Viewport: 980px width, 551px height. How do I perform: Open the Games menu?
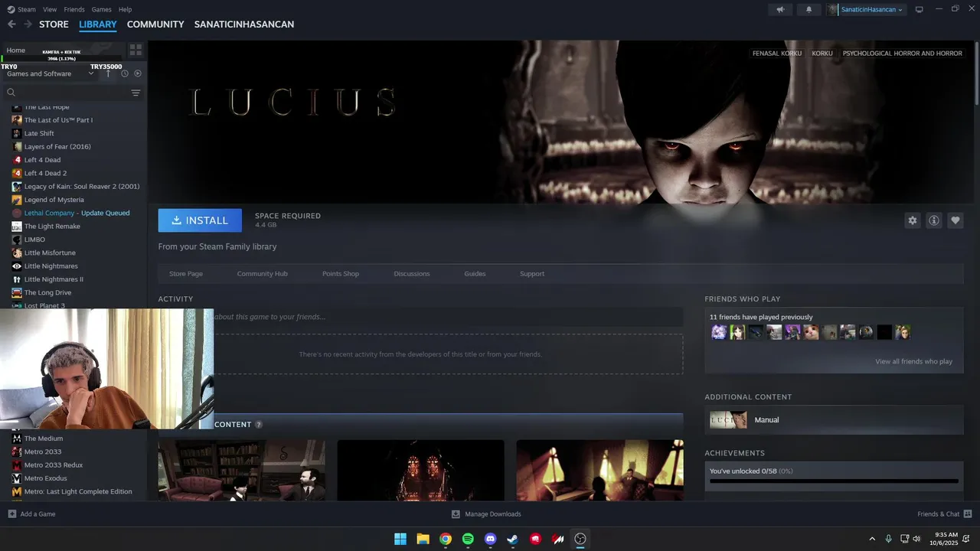click(101, 9)
